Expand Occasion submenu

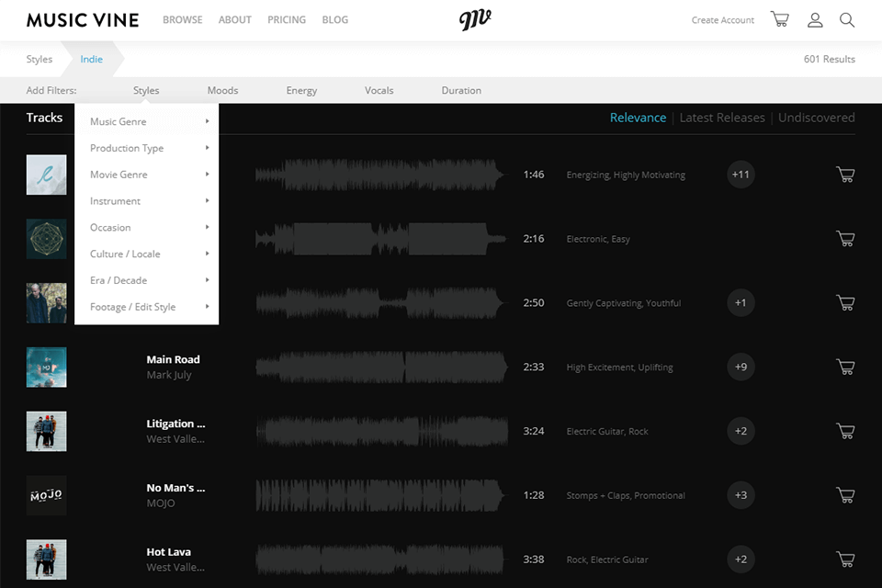coord(147,227)
